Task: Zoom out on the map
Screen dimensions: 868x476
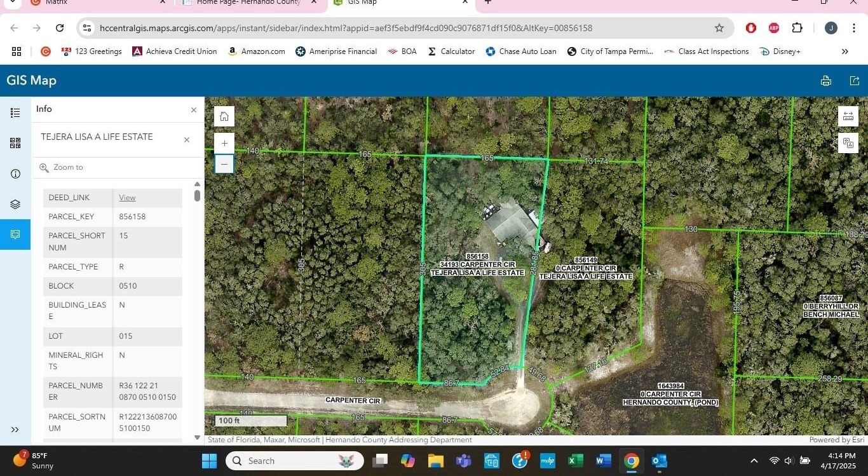Action: click(x=224, y=164)
